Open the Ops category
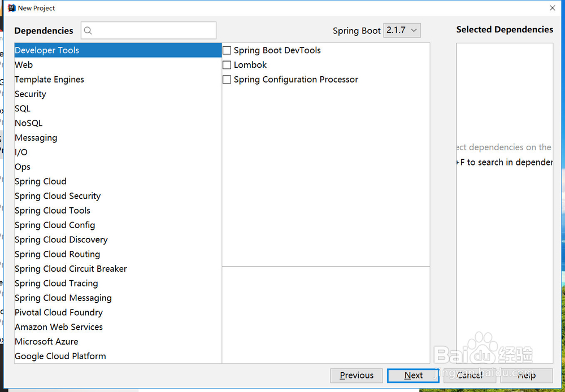This screenshot has height=392, width=565. point(118,167)
